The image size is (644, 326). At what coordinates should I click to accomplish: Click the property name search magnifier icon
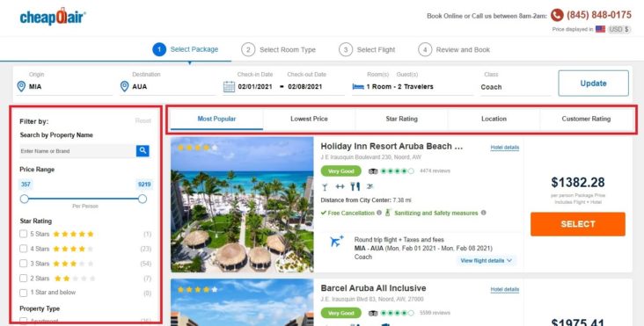143,151
